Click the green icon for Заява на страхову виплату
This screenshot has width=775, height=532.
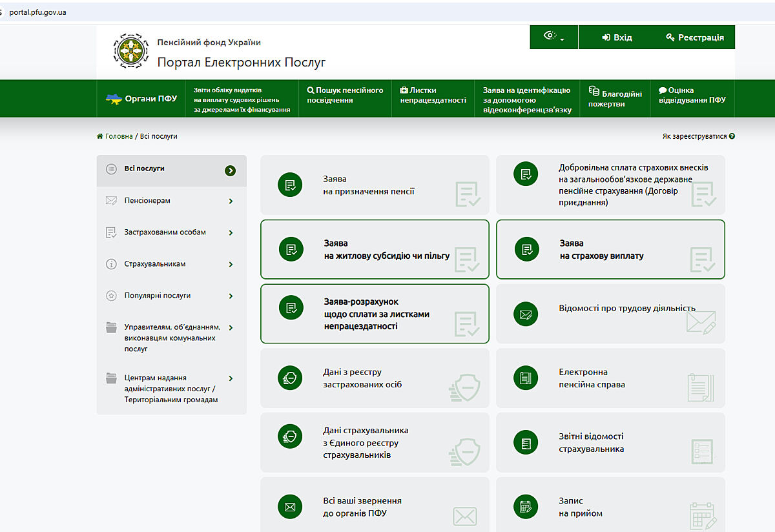point(526,249)
